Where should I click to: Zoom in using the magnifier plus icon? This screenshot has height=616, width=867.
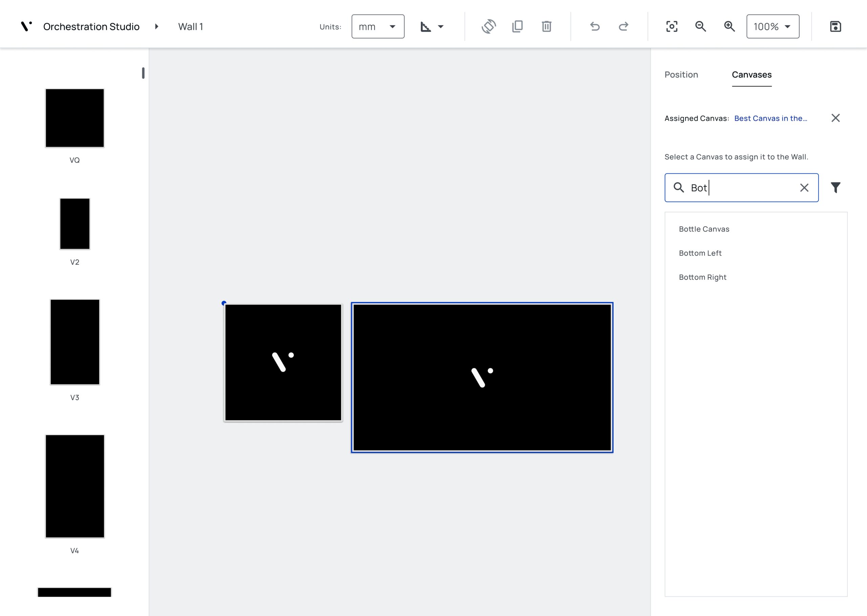click(x=729, y=26)
